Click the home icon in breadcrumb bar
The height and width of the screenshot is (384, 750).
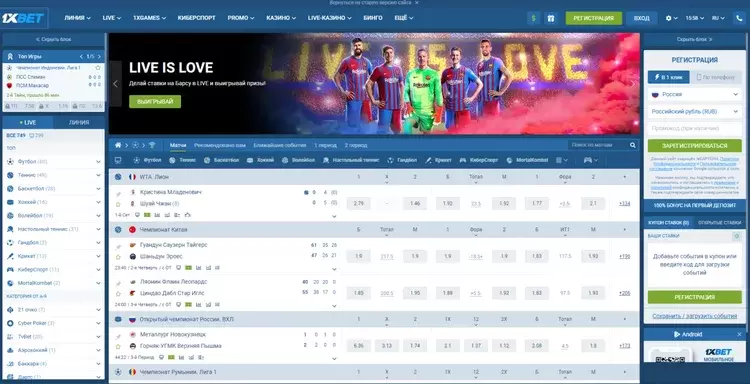tap(118, 145)
